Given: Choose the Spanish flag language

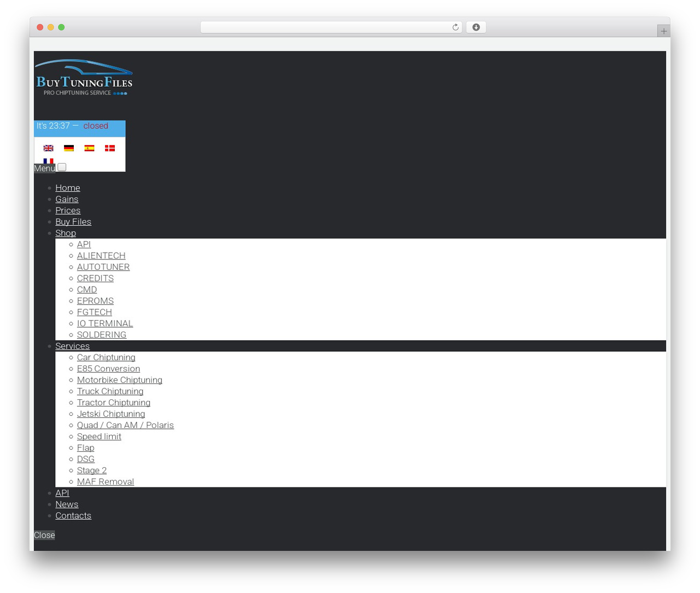Looking at the screenshot, I should pyautogui.click(x=89, y=148).
